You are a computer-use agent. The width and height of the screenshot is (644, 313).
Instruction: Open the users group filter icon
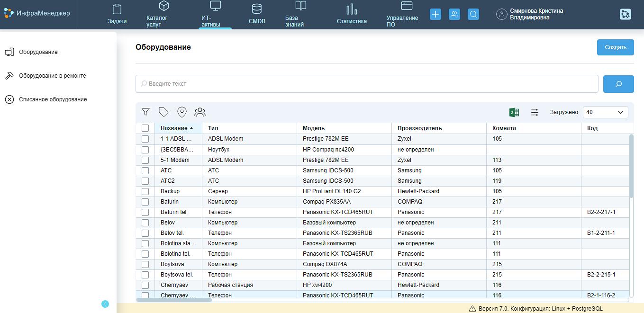point(200,112)
